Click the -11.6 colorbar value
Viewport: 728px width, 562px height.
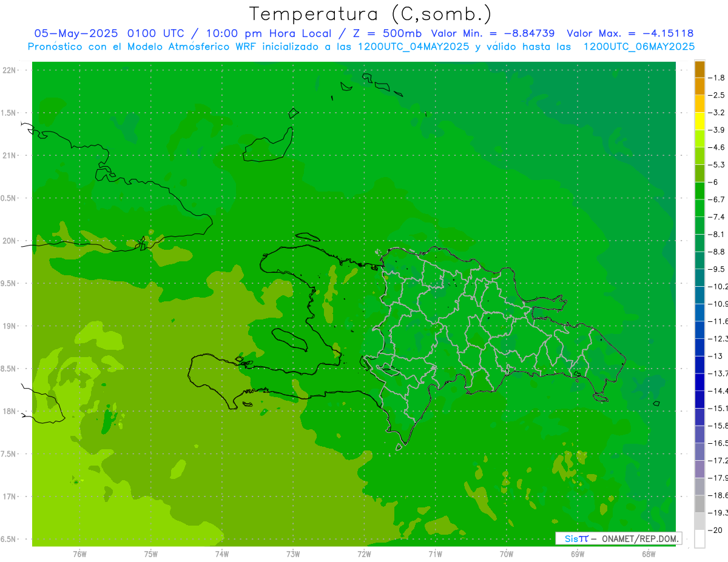(718, 321)
